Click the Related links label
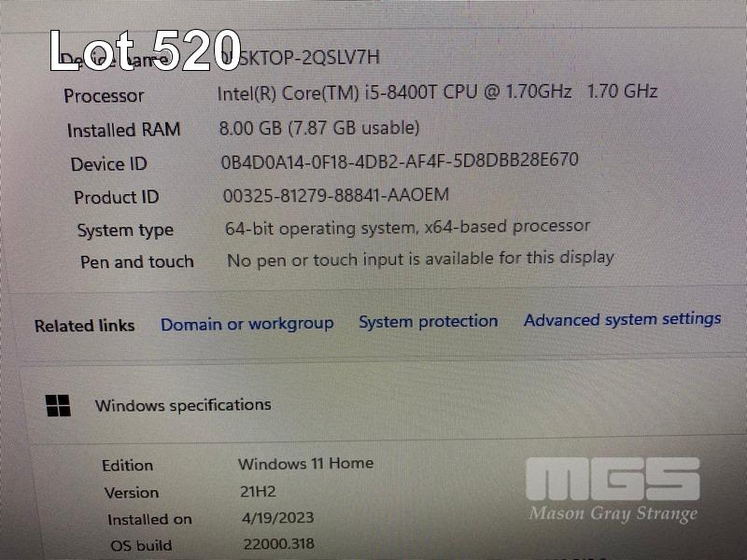 point(84,326)
